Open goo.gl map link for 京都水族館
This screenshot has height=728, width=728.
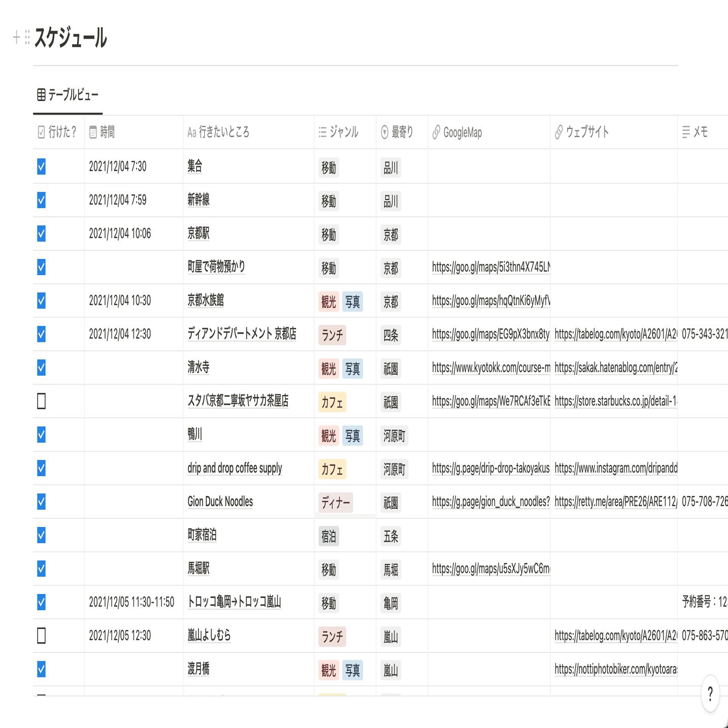(x=491, y=301)
